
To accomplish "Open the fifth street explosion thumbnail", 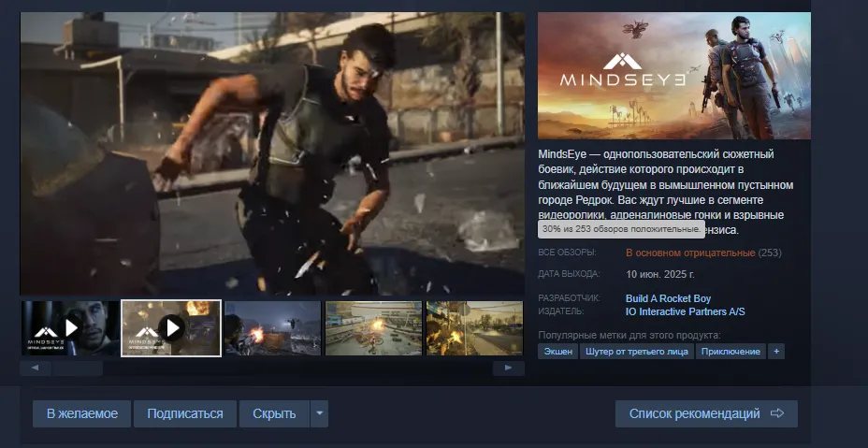I will [474, 328].
